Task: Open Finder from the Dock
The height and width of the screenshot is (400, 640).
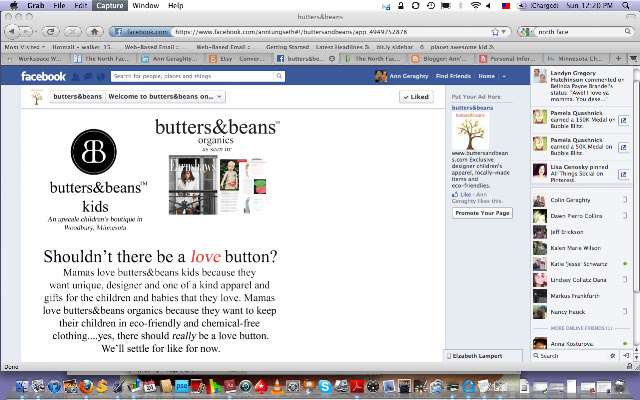Action: point(22,386)
